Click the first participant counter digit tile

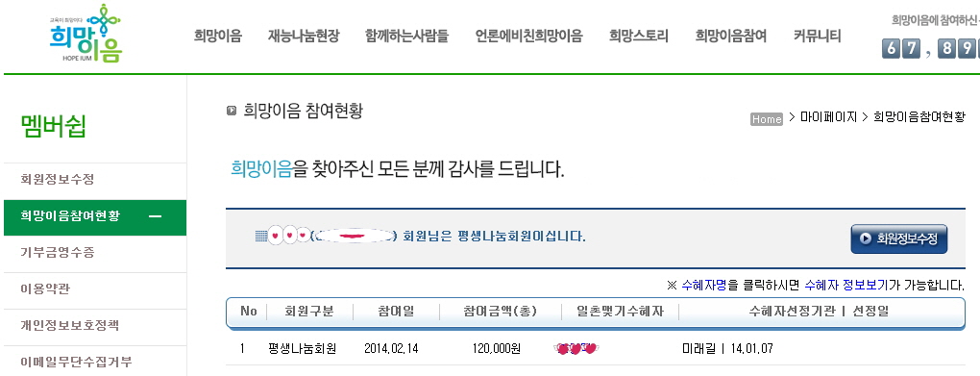click(891, 48)
